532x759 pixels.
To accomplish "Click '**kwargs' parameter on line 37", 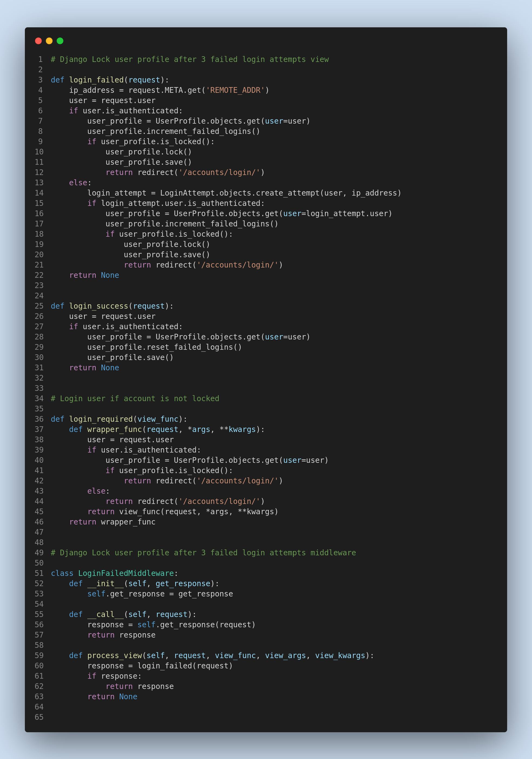I will [238, 430].
